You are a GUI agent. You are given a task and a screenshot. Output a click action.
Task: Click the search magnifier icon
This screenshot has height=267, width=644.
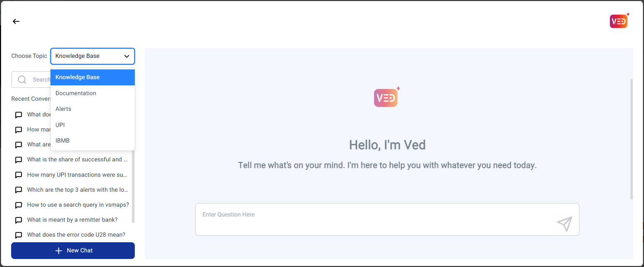point(22,80)
